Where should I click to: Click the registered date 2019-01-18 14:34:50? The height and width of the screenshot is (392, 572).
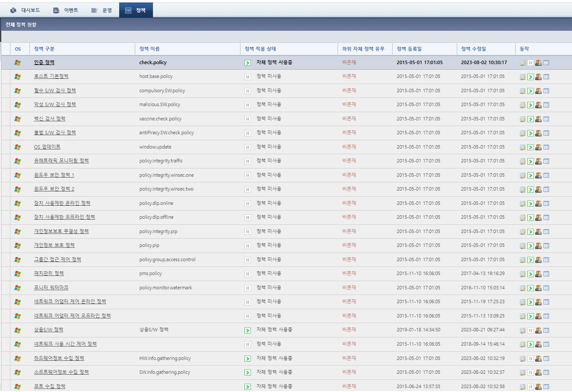tap(418, 330)
